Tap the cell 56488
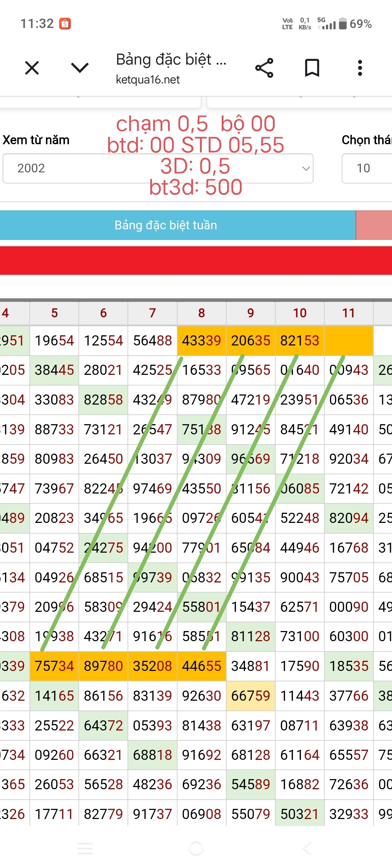 [152, 340]
